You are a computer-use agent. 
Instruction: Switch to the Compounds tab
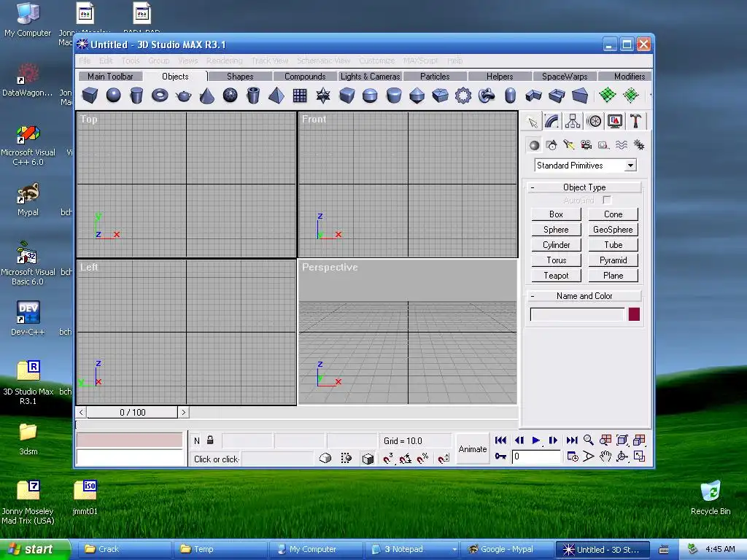(x=305, y=76)
